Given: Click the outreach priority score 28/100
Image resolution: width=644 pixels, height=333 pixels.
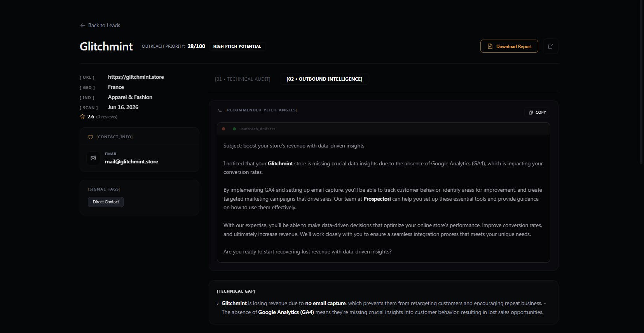Looking at the screenshot, I should click(x=196, y=46).
